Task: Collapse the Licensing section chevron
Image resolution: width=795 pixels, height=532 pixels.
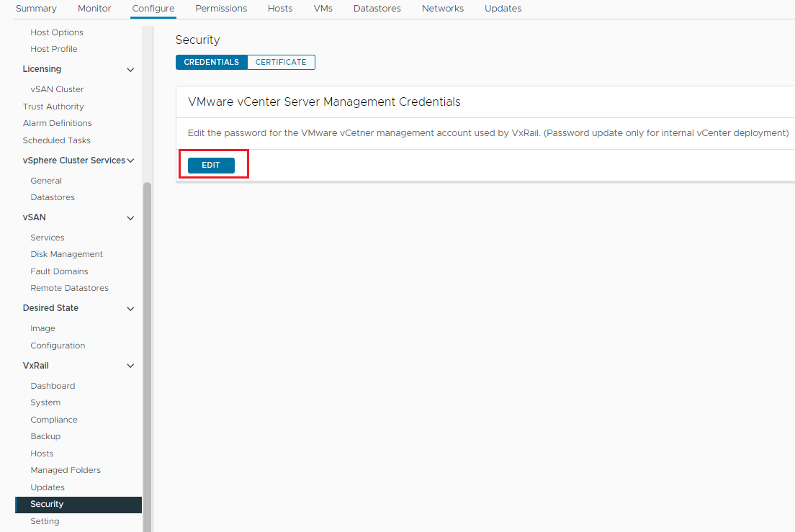Action: (x=130, y=70)
